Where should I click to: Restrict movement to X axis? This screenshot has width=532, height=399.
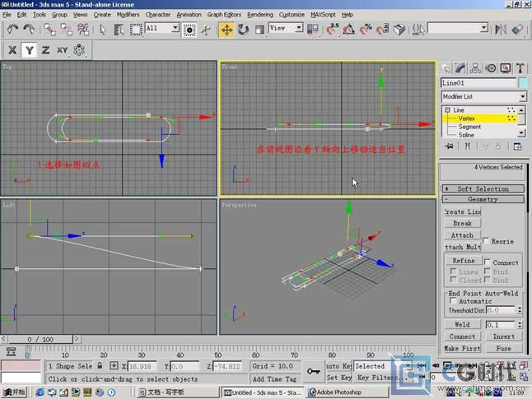pos(12,50)
